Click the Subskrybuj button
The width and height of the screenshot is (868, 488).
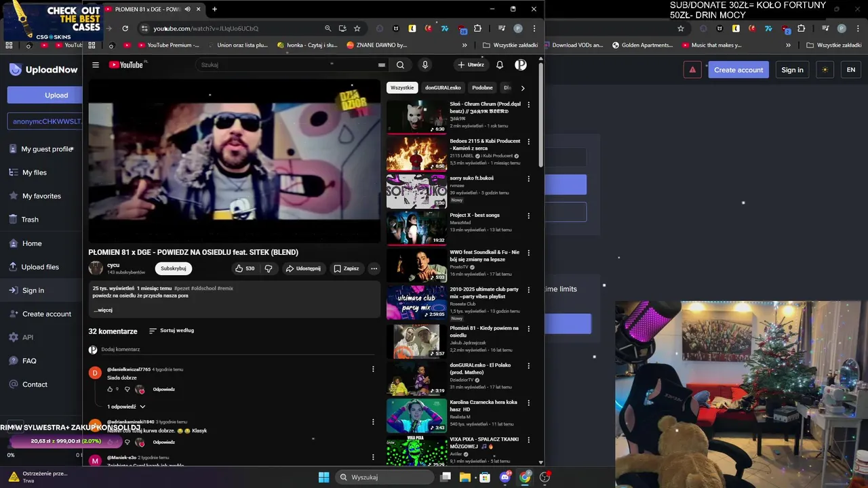coord(174,268)
